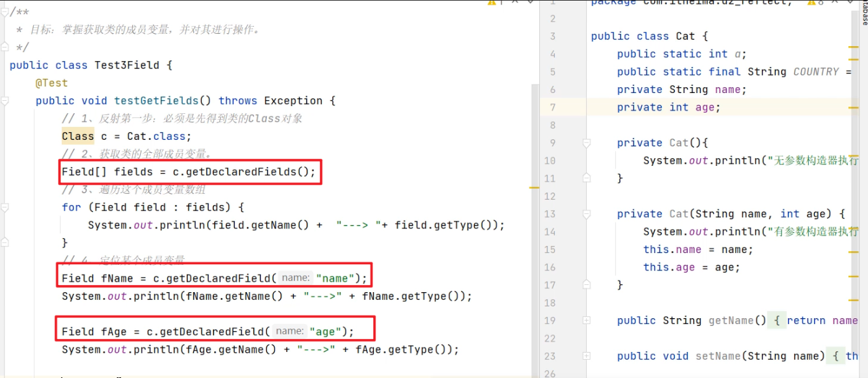
Task: Expand the folded setName() method at line 23
Action: (x=586, y=356)
